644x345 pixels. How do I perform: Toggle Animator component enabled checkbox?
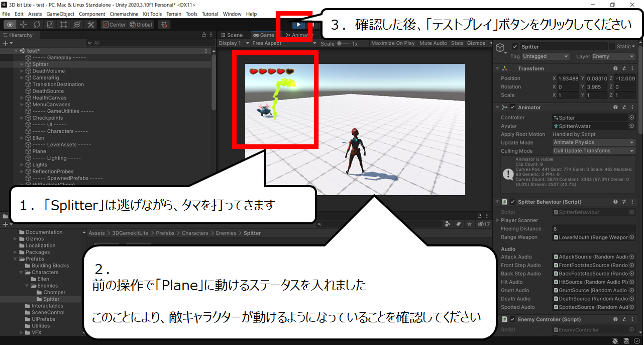tap(512, 107)
